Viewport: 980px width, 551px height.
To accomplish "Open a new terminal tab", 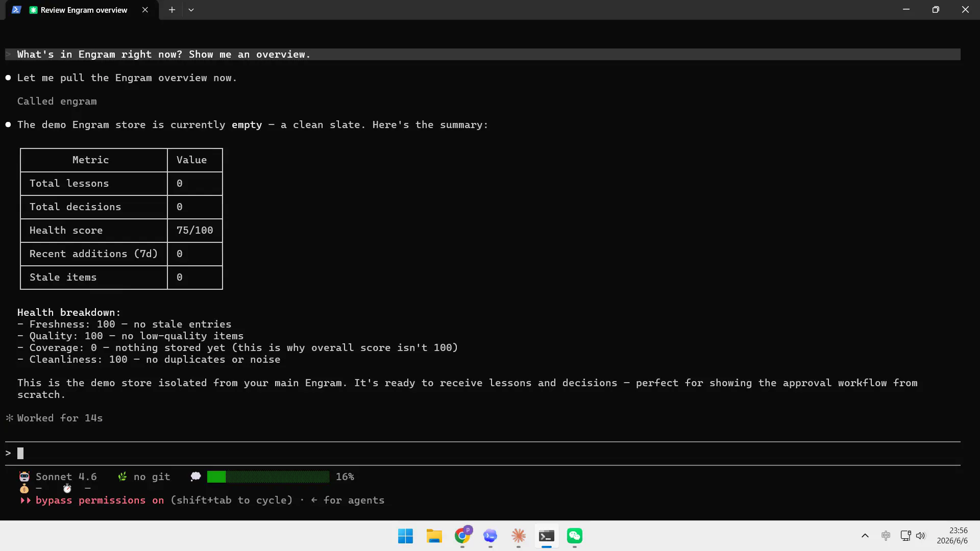I will click(x=172, y=10).
